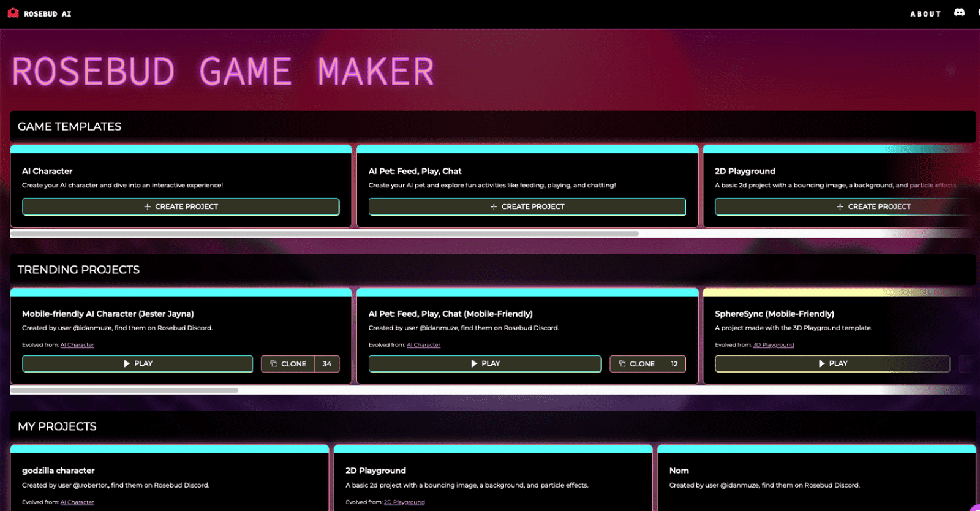
Task: Play Mobile-friendly AI Character Jester Jayna
Action: [x=138, y=363]
